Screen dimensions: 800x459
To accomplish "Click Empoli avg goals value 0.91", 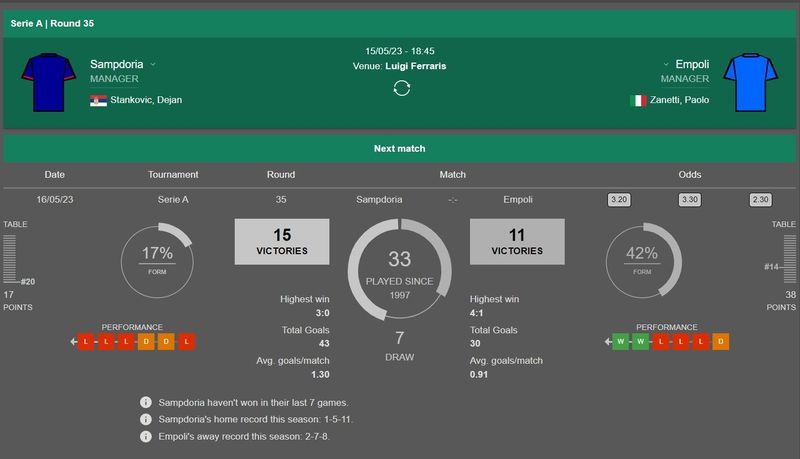I will tap(479, 374).
